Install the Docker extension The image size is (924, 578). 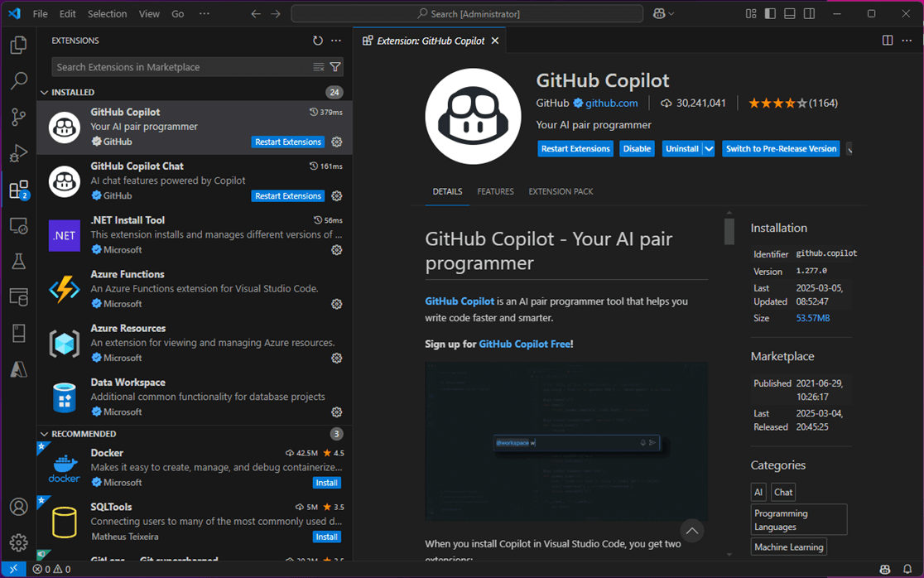[x=326, y=483]
